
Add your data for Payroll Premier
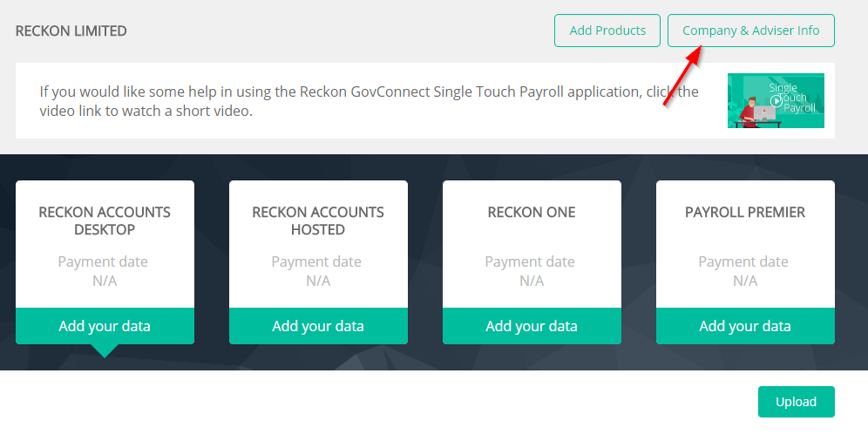(745, 326)
